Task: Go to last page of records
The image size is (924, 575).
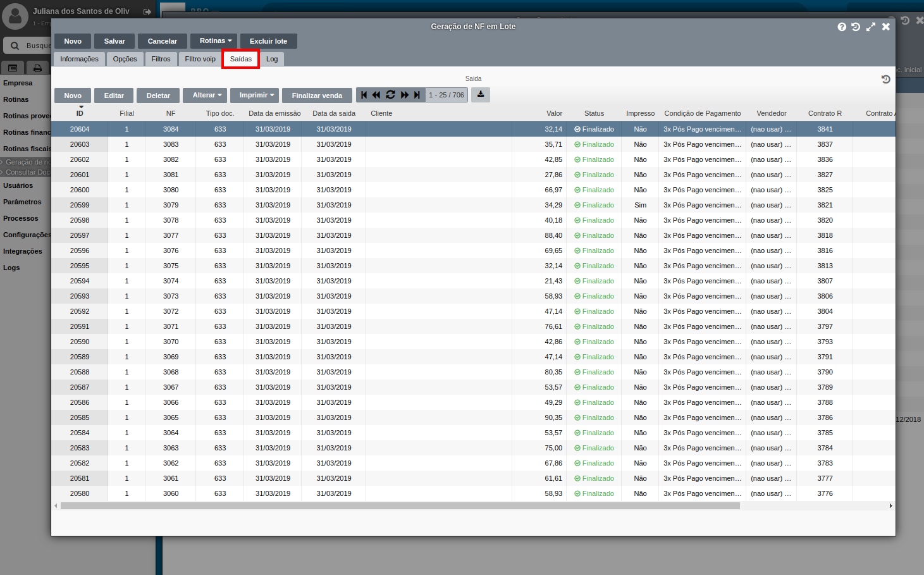Action: (x=417, y=95)
